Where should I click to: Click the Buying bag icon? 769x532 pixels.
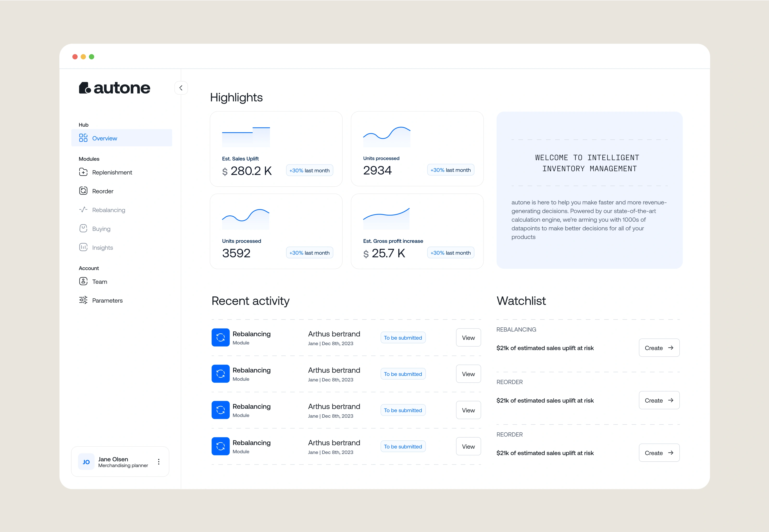coord(83,228)
